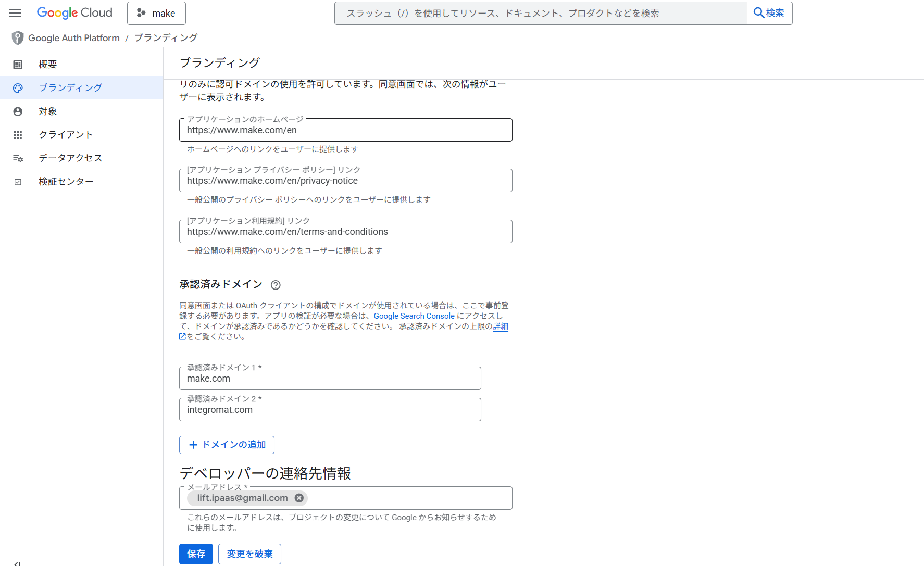
Task: Collapse the sidebar with bottom arrow
Action: click(x=17, y=563)
